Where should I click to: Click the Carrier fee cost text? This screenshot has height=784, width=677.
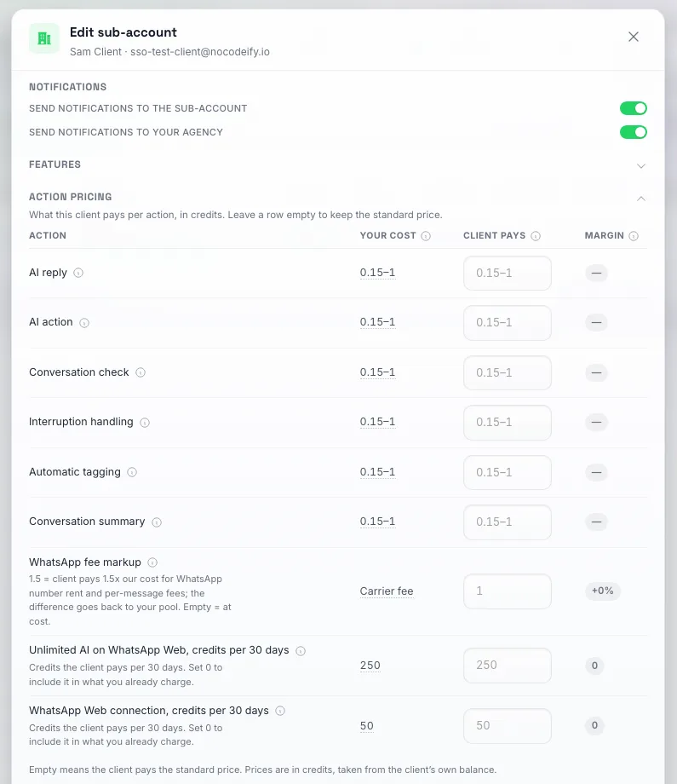(387, 591)
